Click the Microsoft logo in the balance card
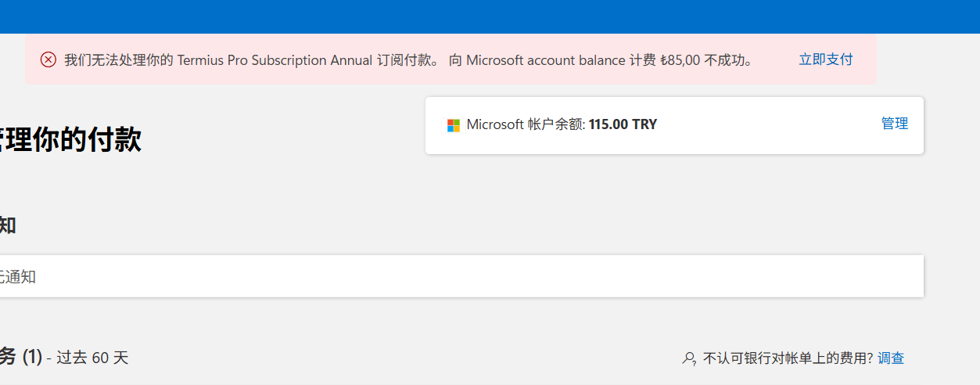Image resolution: width=980 pixels, height=385 pixels. coord(454,125)
